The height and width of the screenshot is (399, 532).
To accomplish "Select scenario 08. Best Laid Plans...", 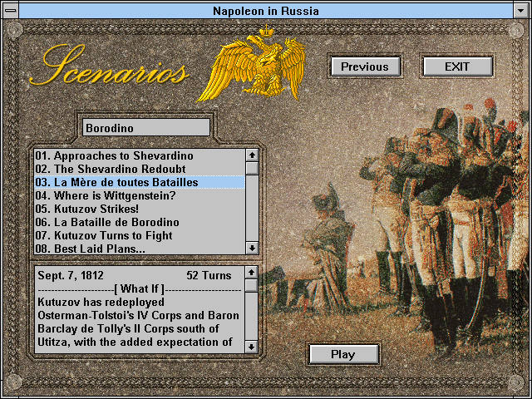I will click(140, 249).
